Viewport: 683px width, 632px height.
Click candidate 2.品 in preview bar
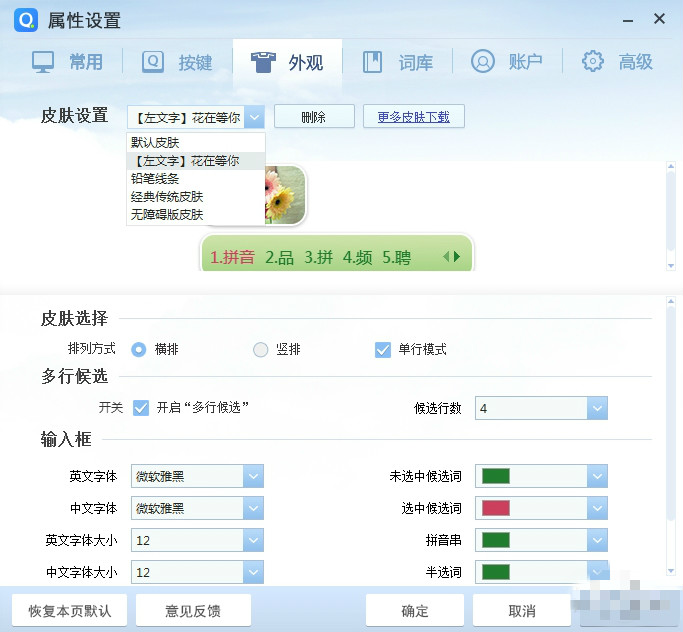point(279,257)
